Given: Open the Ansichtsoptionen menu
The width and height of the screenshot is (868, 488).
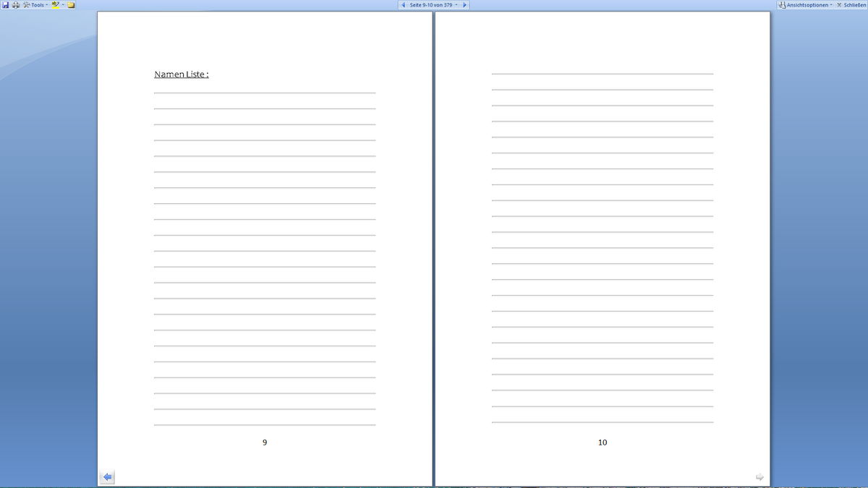Looking at the screenshot, I should tap(805, 4).
